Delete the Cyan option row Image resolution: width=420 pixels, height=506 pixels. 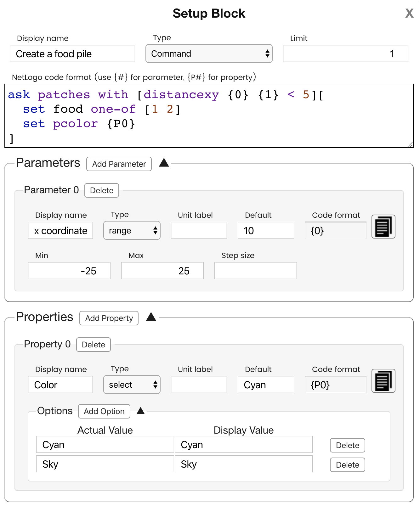point(348,445)
